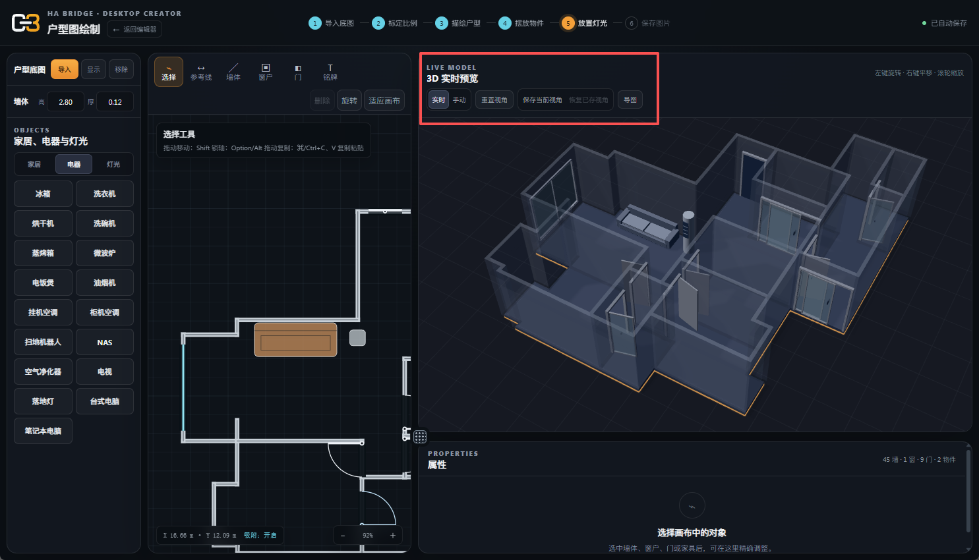979x560 pixels.
Task: Click the properties panel scrollbar
Action: (x=968, y=491)
